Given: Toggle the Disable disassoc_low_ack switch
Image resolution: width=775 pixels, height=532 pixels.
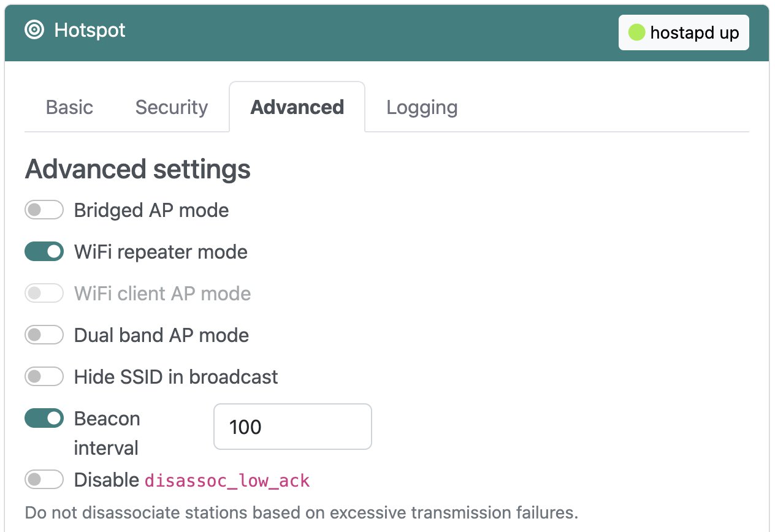Looking at the screenshot, I should tap(44, 480).
